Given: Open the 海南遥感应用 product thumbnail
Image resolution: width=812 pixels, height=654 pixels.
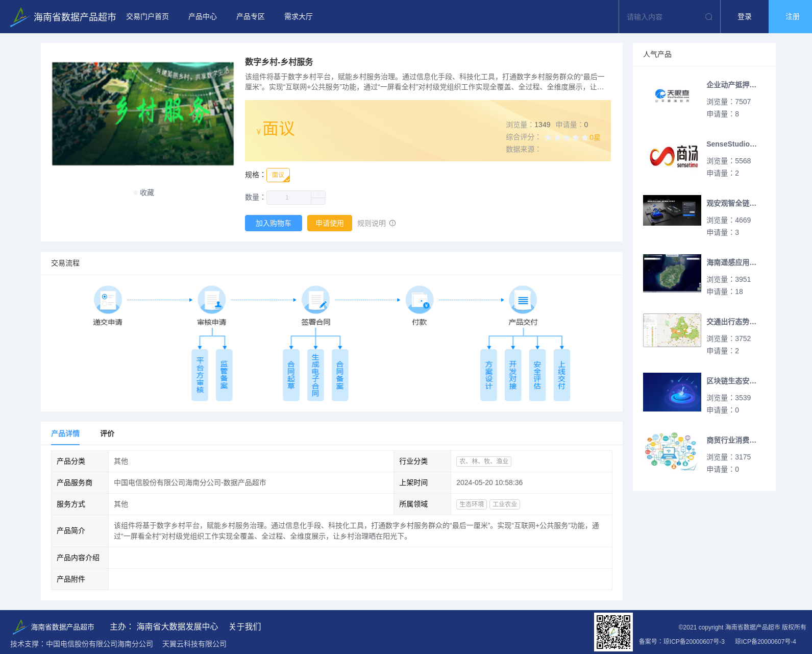Looking at the screenshot, I should click(x=672, y=274).
